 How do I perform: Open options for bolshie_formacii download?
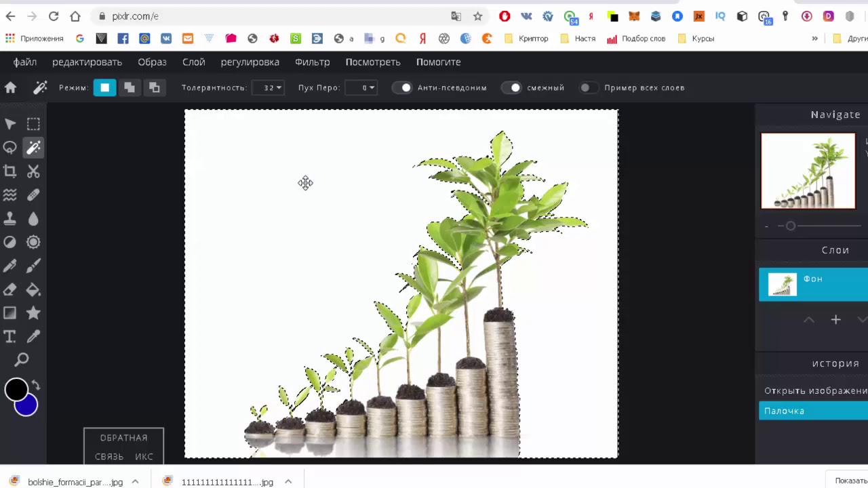135,482
